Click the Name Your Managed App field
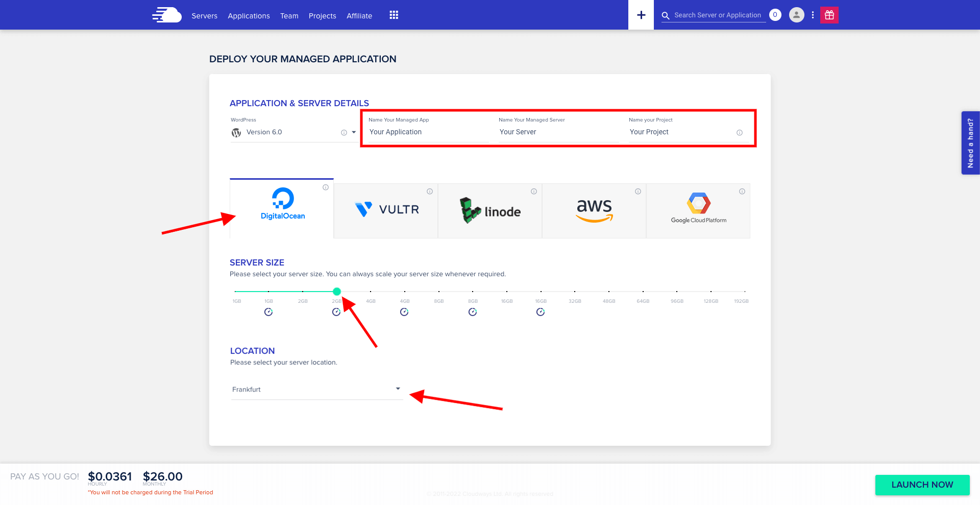980x505 pixels. (x=428, y=132)
